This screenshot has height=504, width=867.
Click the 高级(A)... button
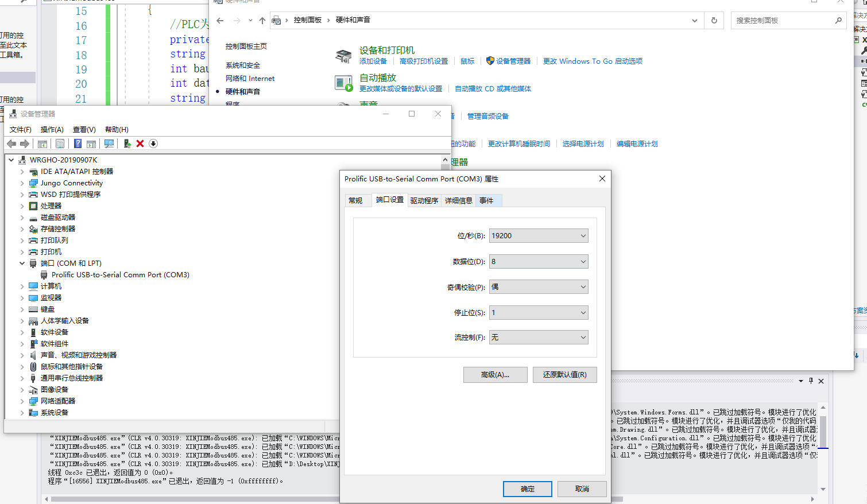click(x=495, y=375)
